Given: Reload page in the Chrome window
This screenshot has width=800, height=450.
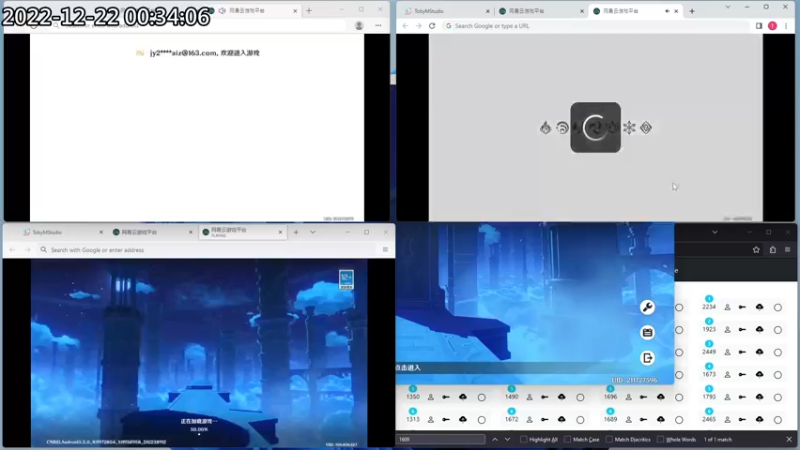Looking at the screenshot, I should [x=432, y=26].
